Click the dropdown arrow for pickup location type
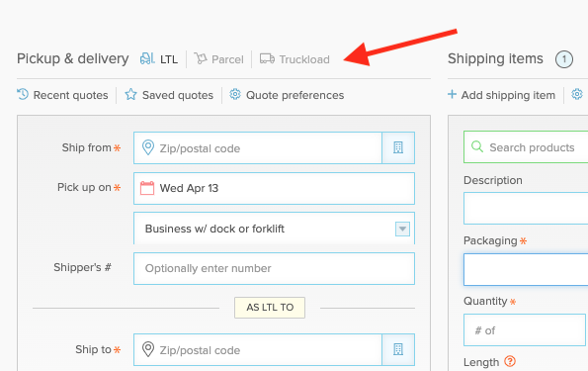The height and width of the screenshot is (371, 588). pos(402,229)
